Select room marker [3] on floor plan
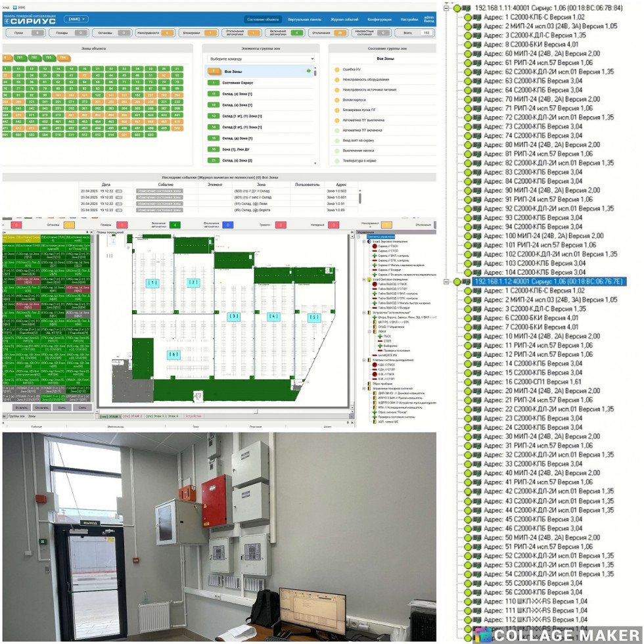The height and width of the screenshot is (644, 644). coord(233,316)
